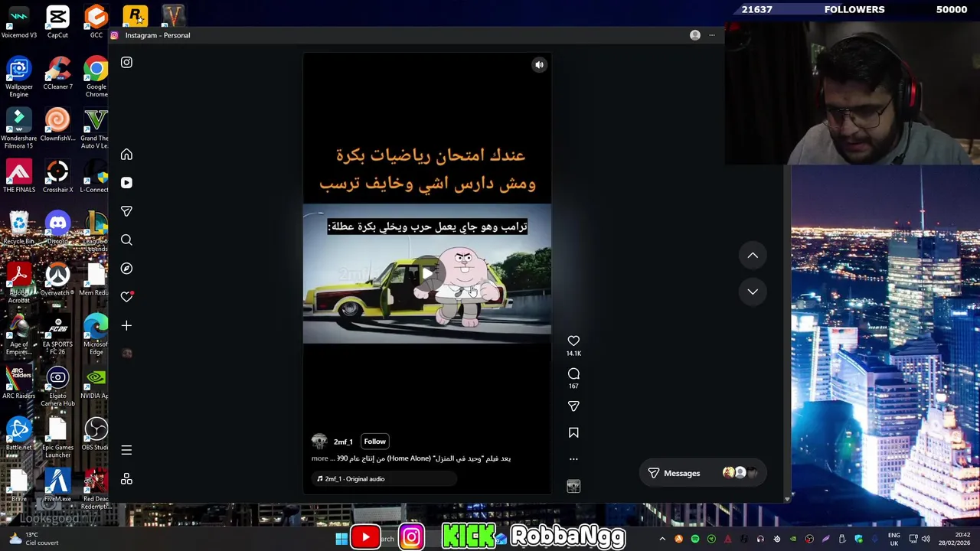Open the Windows Start menu

[341, 539]
